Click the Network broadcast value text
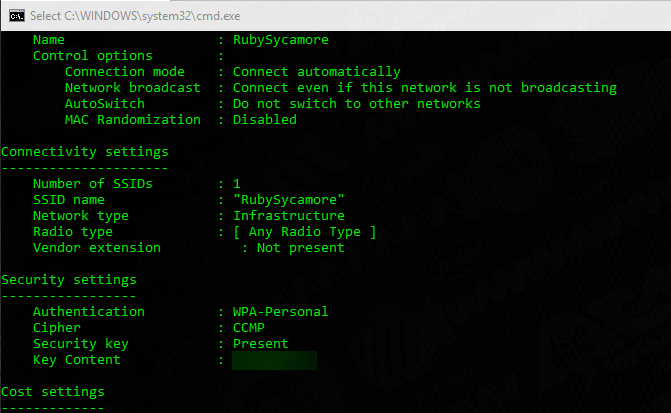This screenshot has height=413, width=671. [x=424, y=88]
